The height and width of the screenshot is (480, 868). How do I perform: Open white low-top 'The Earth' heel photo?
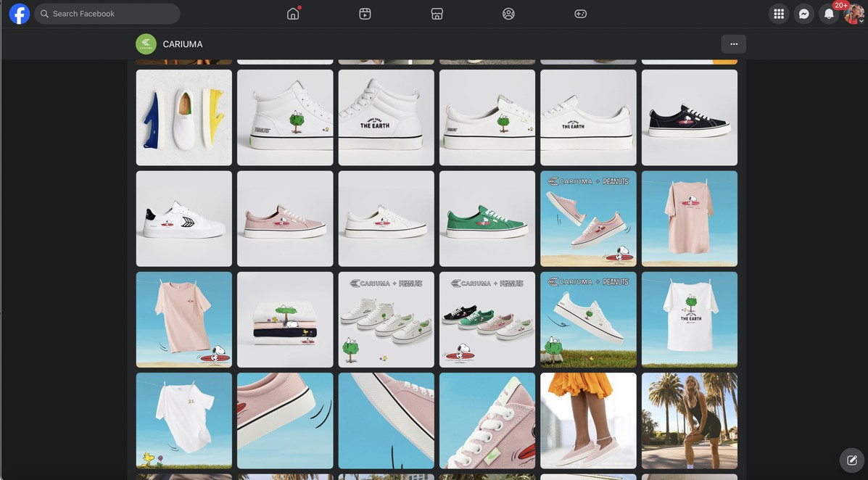point(588,117)
